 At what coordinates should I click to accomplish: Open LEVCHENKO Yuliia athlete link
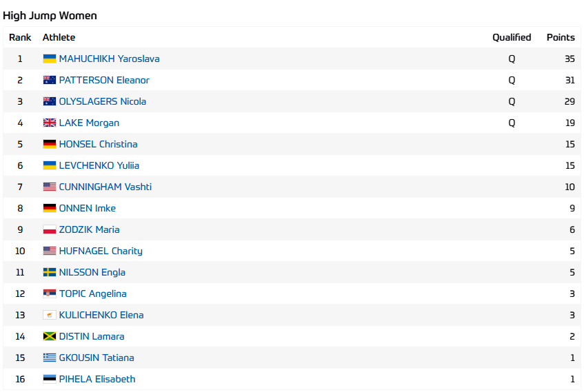pyautogui.click(x=99, y=166)
